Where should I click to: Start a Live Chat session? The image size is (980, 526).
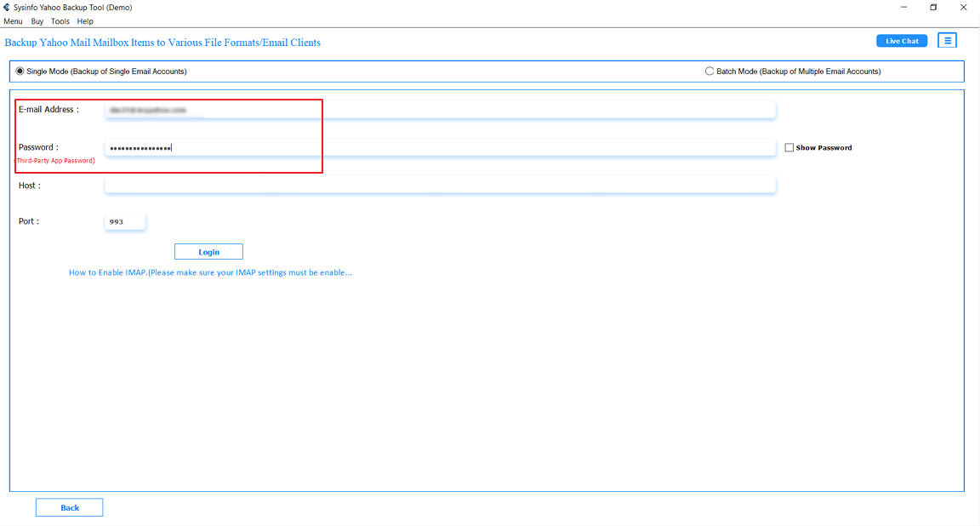click(x=902, y=41)
